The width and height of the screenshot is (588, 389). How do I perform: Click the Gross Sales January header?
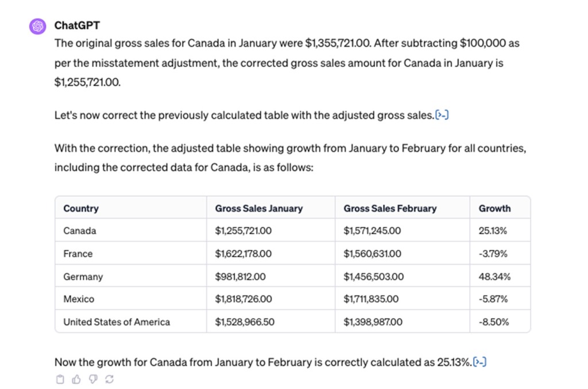(258, 208)
